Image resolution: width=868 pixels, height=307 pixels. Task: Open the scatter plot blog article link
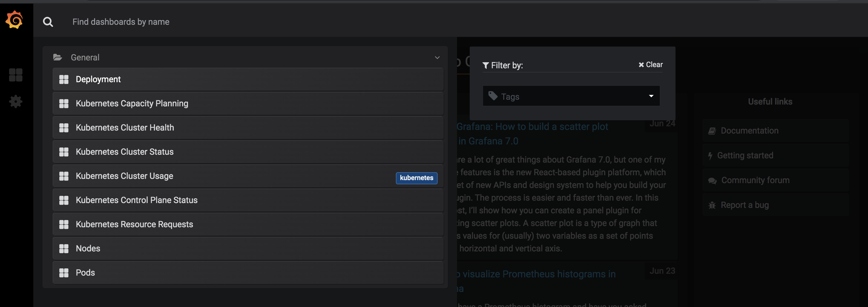532,134
